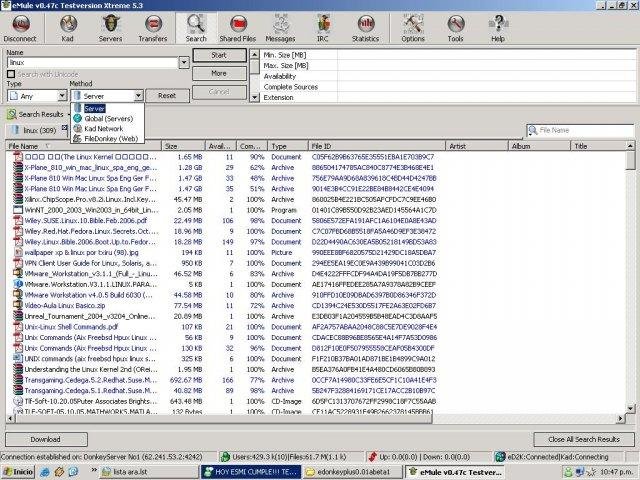Sort results by the File ID column header
This screenshot has width=640, height=480.
tap(377, 146)
